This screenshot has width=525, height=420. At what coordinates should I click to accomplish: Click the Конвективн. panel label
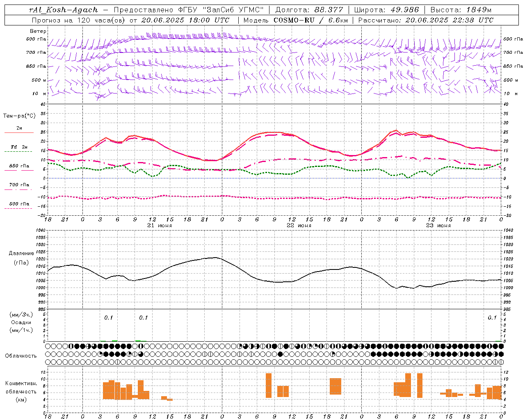click(21, 383)
